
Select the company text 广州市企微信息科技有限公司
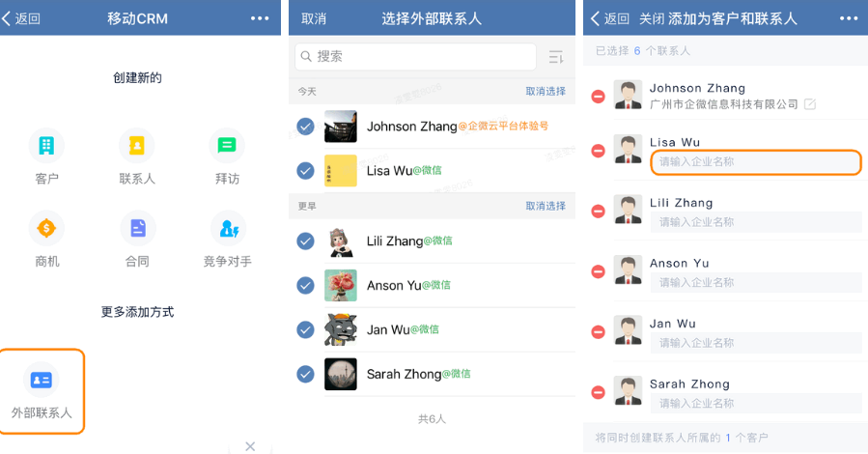pos(723,104)
